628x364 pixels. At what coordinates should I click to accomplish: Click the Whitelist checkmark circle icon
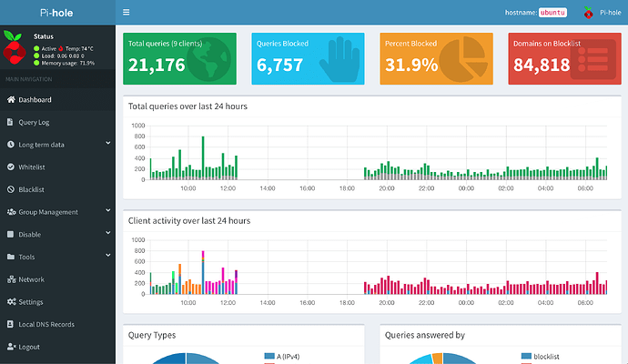[x=10, y=167]
